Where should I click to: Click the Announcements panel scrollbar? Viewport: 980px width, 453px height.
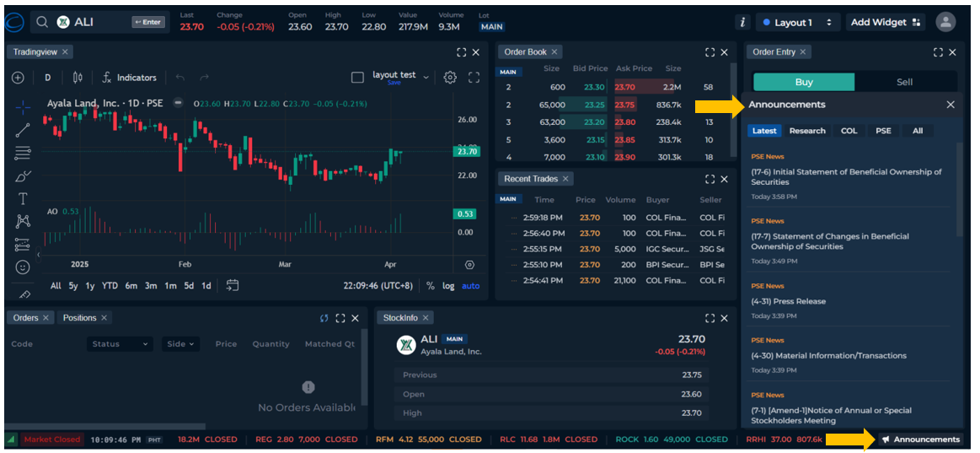(x=960, y=190)
